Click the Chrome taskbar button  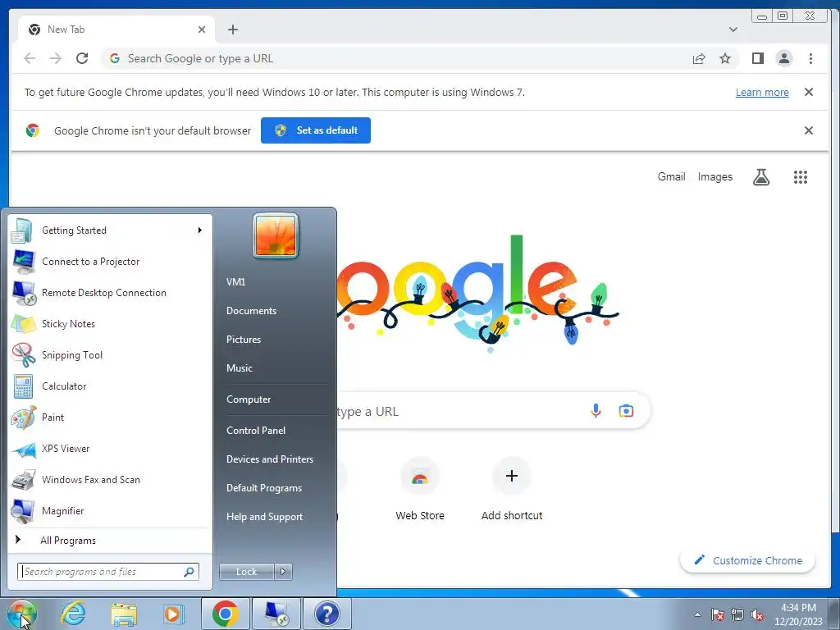225,614
